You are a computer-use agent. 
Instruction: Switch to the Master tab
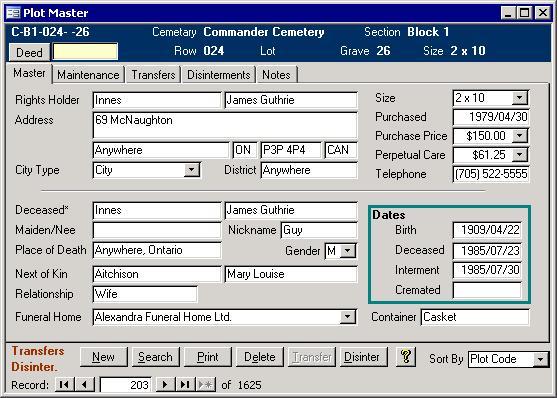(x=29, y=73)
